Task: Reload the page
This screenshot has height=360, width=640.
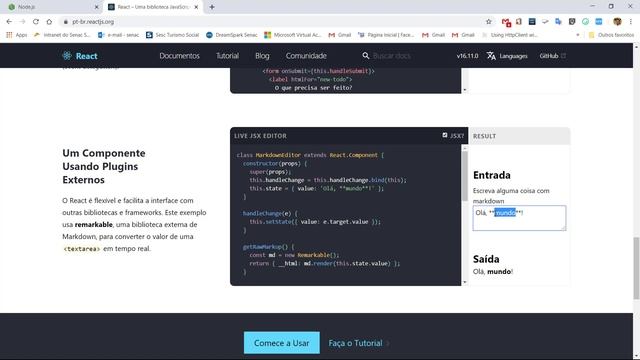Action: 36,22
